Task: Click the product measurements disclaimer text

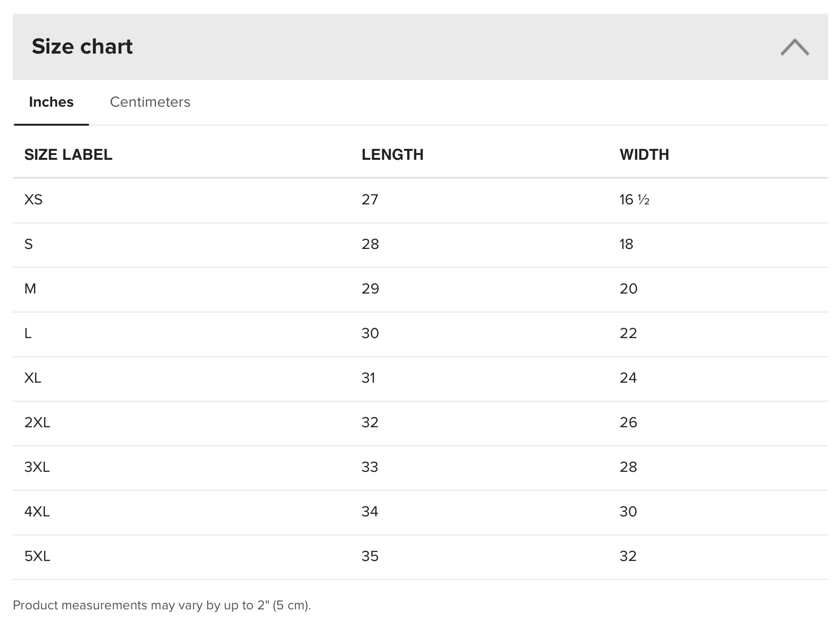Action: coord(162,605)
